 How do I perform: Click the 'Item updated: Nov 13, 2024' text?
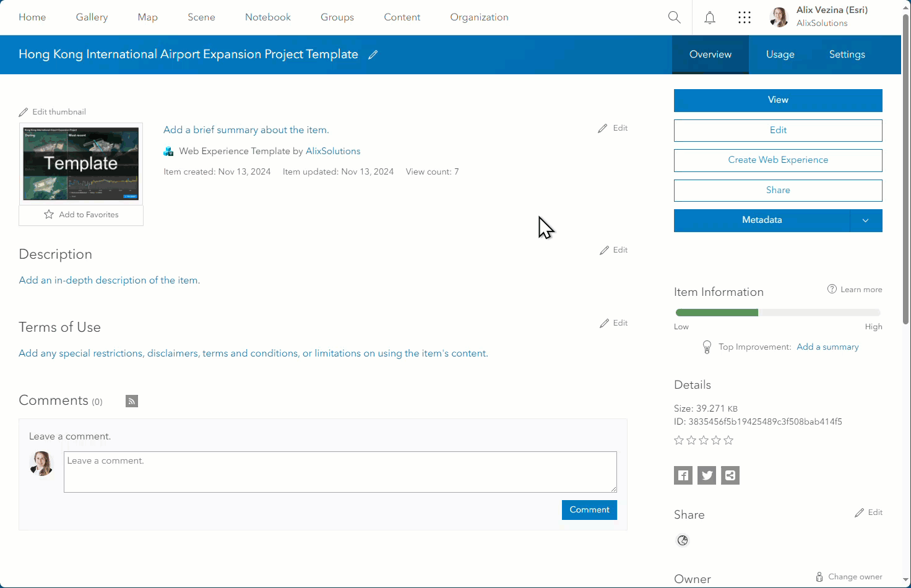pos(339,172)
